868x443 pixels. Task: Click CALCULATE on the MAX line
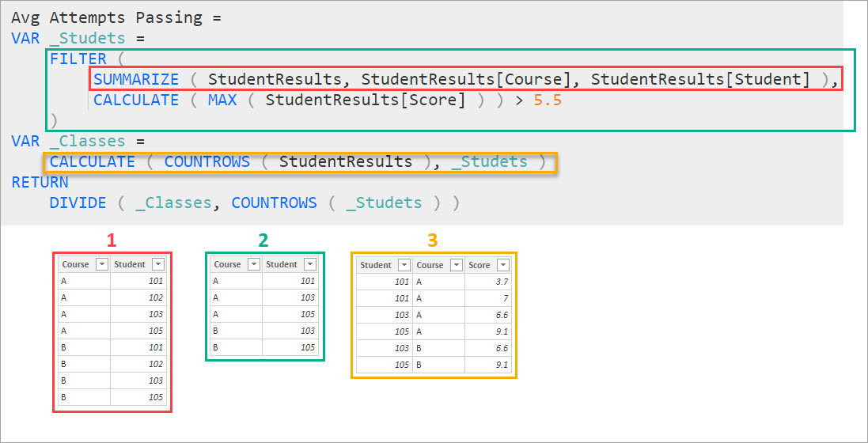[136, 100]
